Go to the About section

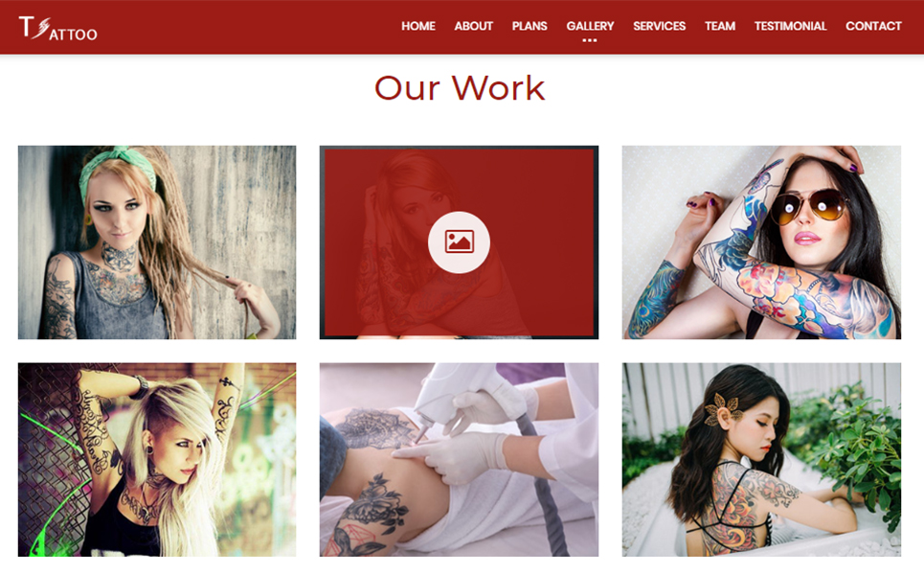[473, 26]
